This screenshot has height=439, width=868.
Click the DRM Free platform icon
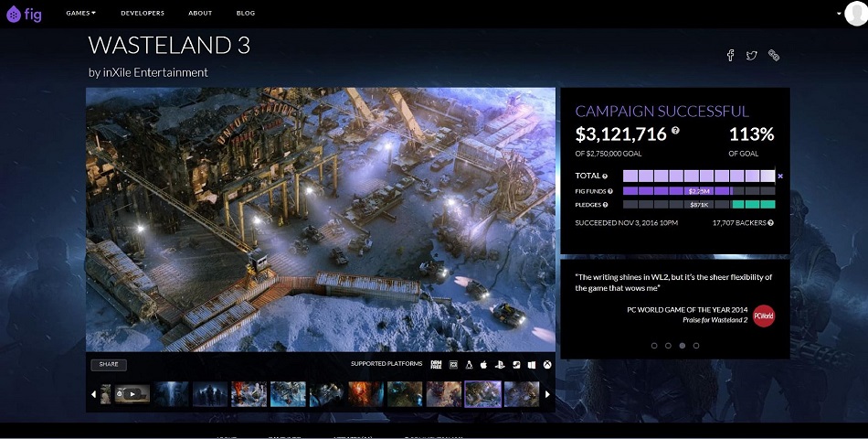pos(436,364)
